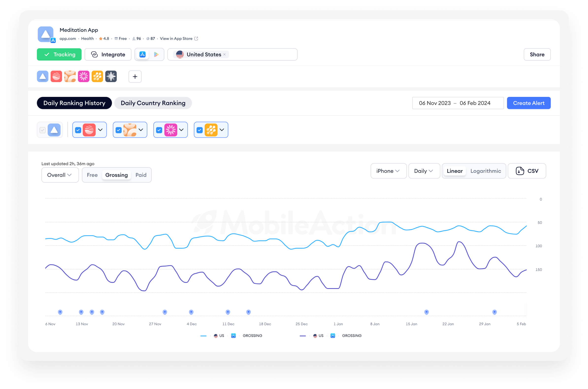Click the Share button
The image size is (588, 389).
click(x=537, y=54)
